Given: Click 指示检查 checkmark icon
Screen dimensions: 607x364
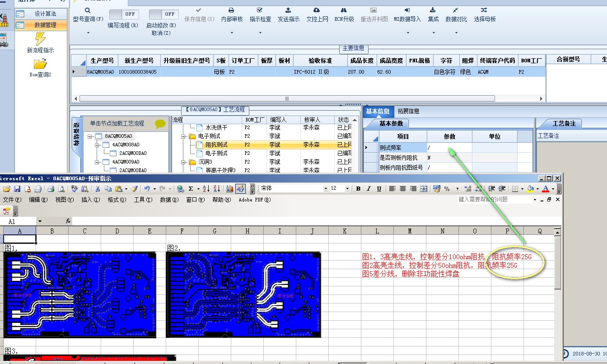Looking at the screenshot, I should pyautogui.click(x=260, y=10).
